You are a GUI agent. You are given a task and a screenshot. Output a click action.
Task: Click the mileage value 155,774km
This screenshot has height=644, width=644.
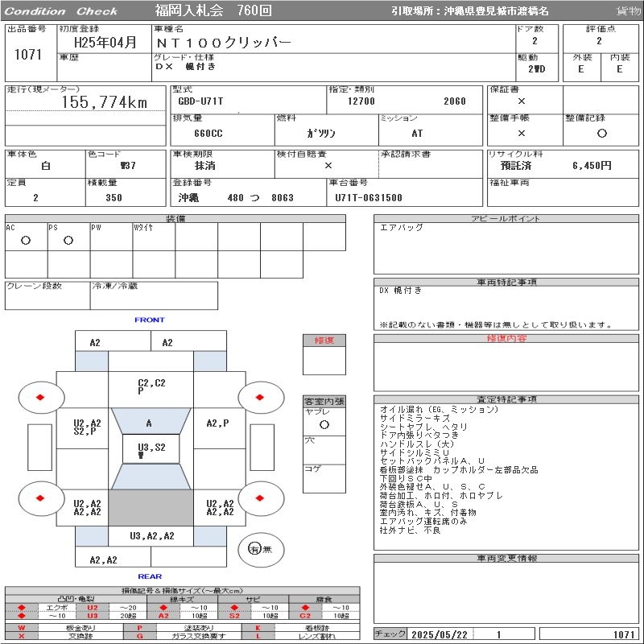tap(105, 102)
